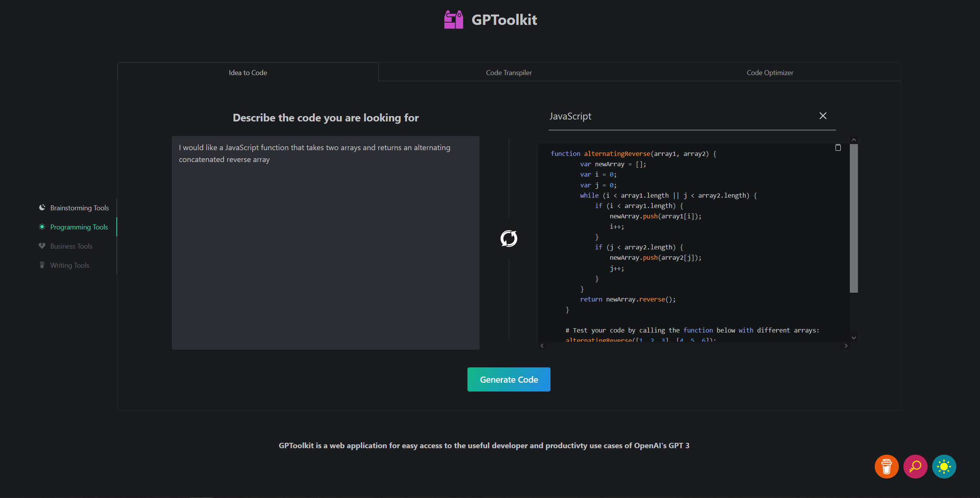Close the JavaScript output panel
Image resolution: width=980 pixels, height=498 pixels.
coord(823,115)
